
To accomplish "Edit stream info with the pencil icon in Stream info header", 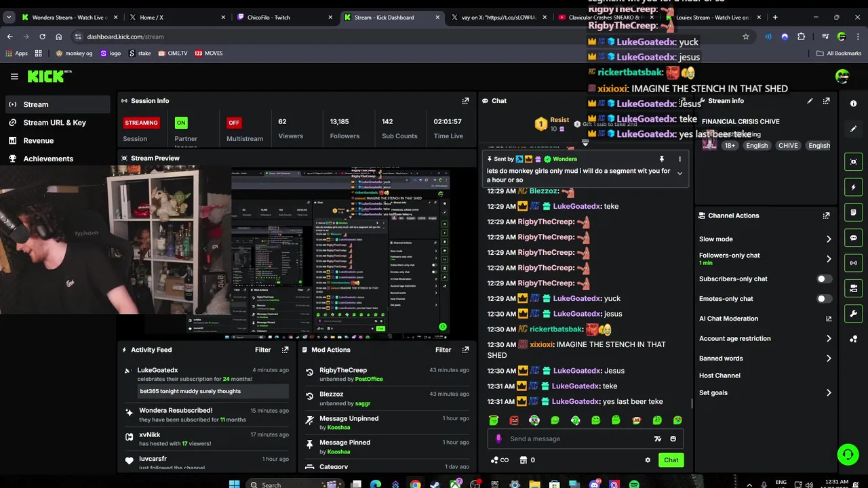I will 810,101.
